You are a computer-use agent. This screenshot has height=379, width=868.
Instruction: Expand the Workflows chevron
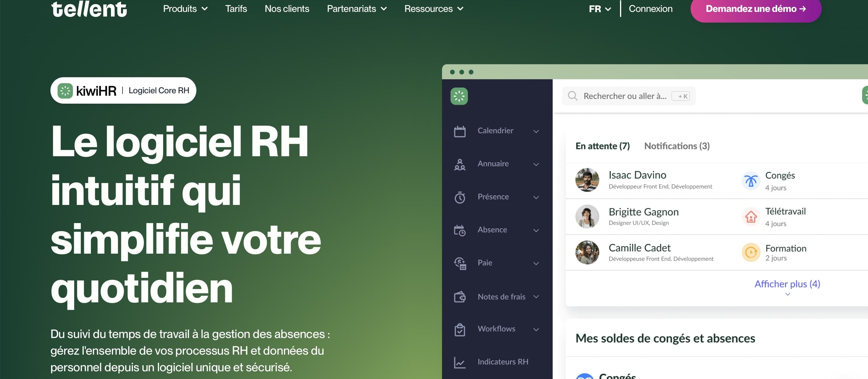pyautogui.click(x=536, y=329)
